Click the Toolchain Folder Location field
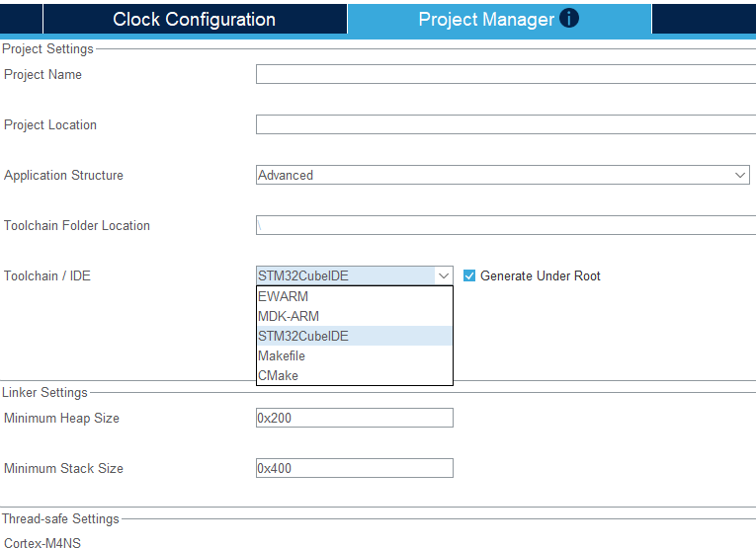 tap(506, 225)
